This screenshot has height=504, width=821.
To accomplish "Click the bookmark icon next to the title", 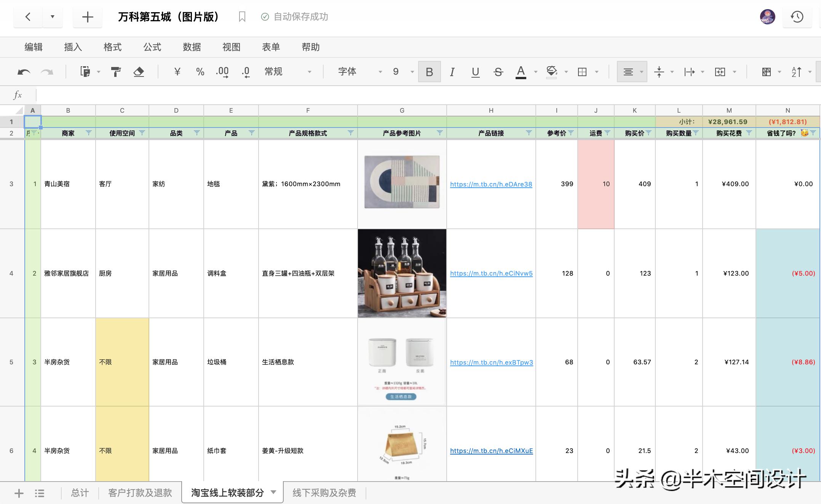I will tap(243, 17).
